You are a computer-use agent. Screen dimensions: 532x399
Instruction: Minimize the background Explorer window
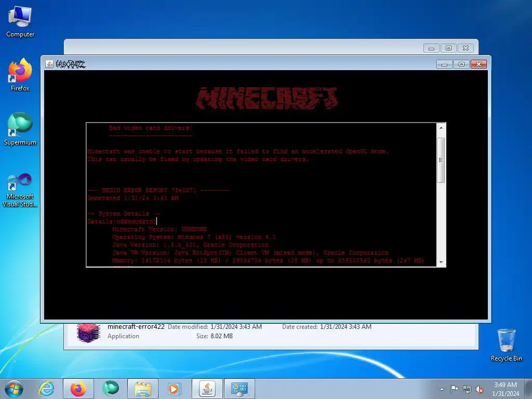pos(431,48)
